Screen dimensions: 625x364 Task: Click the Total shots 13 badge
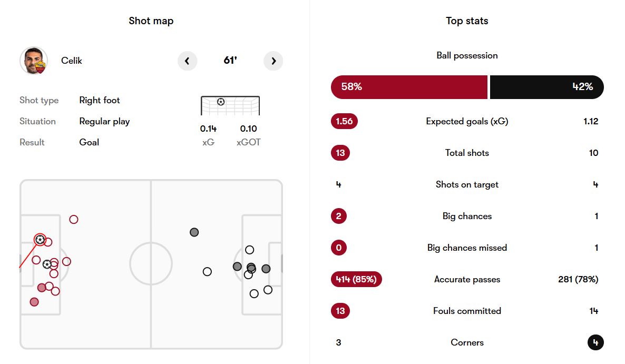click(340, 153)
